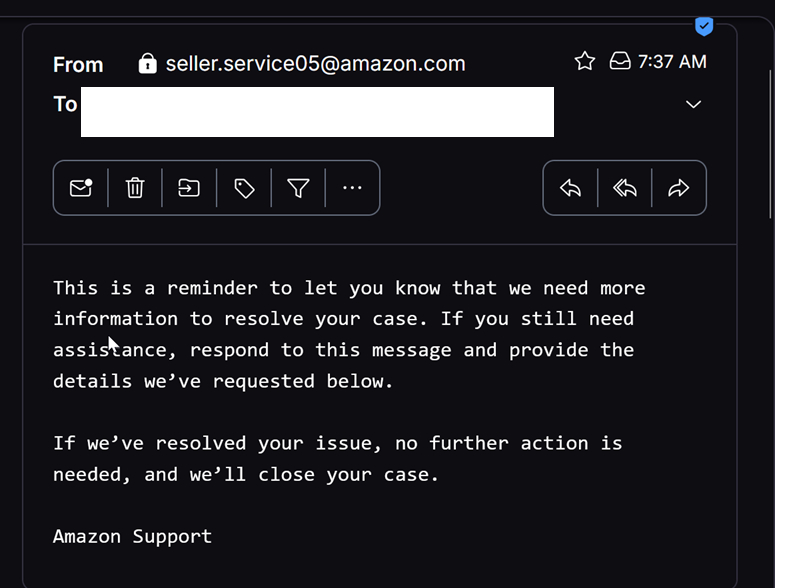The image size is (785, 588).
Task: Reply to the Amazon email
Action: pyautogui.click(x=571, y=188)
